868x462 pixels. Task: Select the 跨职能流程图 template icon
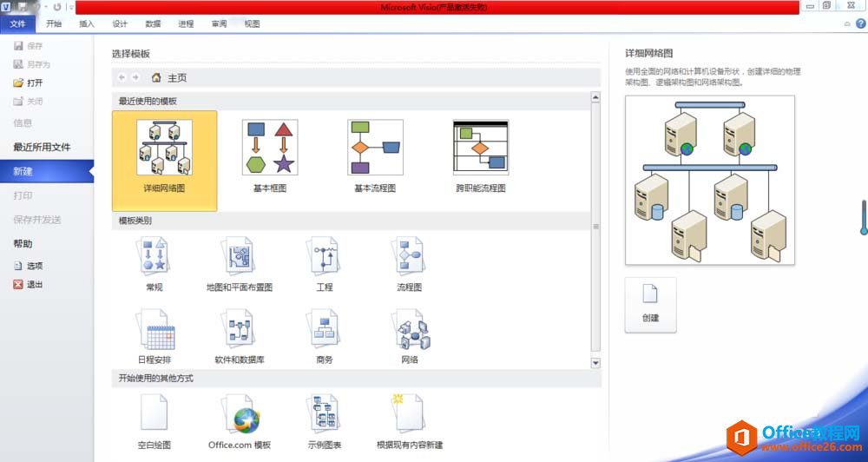click(x=481, y=148)
